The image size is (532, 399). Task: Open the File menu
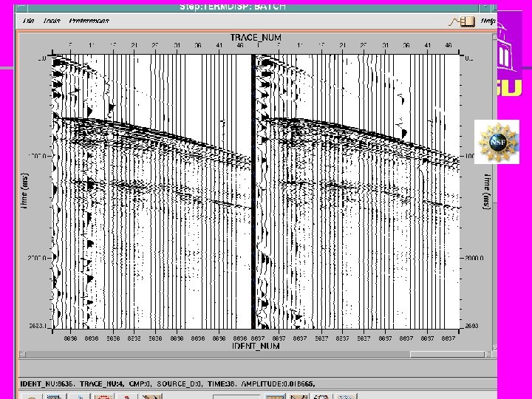[29, 21]
